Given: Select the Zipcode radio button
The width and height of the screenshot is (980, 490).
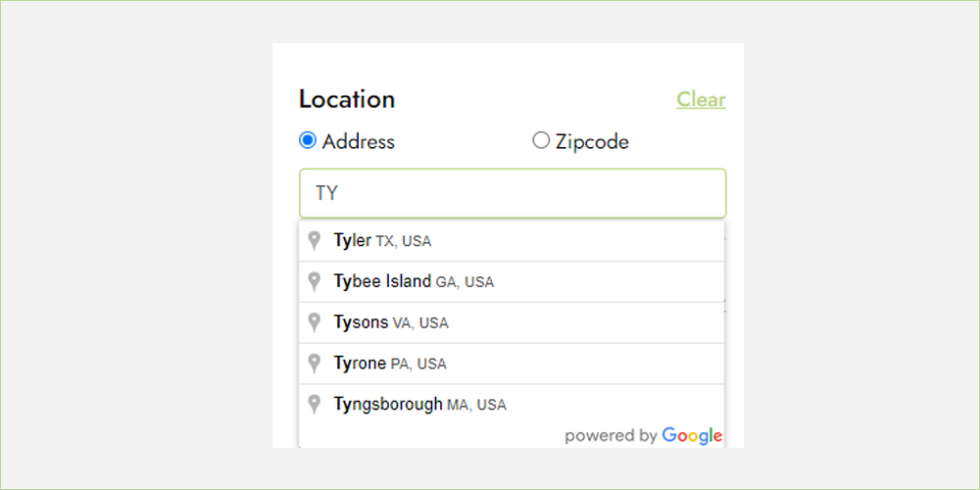Looking at the screenshot, I should click(541, 140).
